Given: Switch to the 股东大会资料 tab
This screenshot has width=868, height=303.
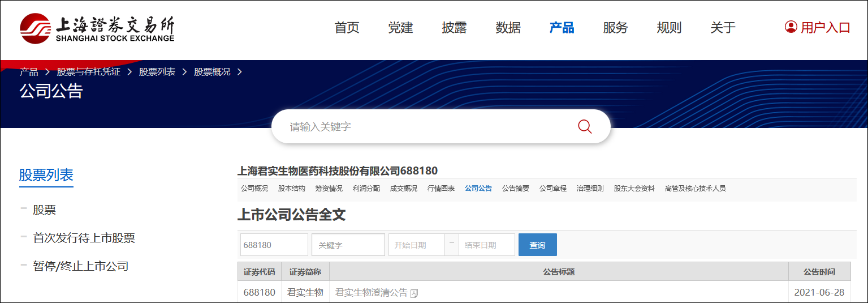Looking at the screenshot, I should coord(634,189).
